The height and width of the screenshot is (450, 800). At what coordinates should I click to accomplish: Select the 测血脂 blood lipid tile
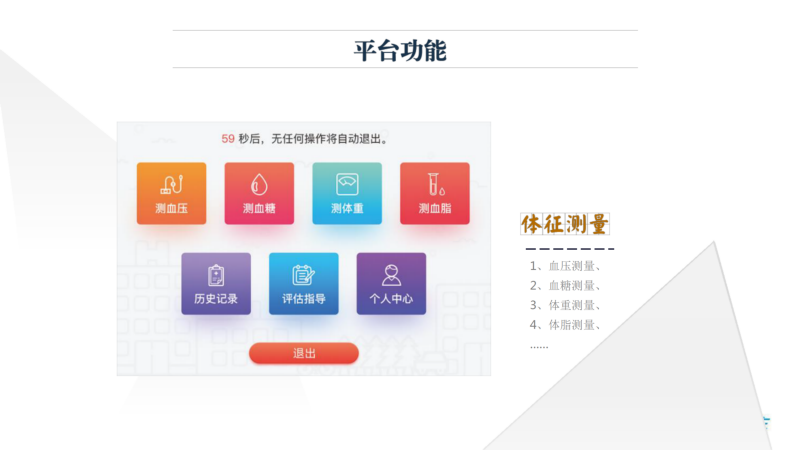(x=435, y=193)
